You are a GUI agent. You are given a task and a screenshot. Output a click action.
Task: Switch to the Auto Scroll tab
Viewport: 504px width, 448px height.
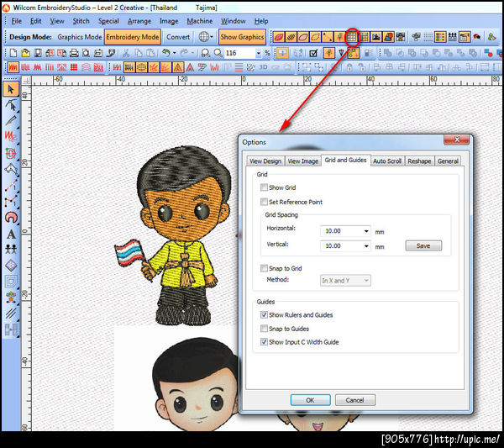pos(387,161)
